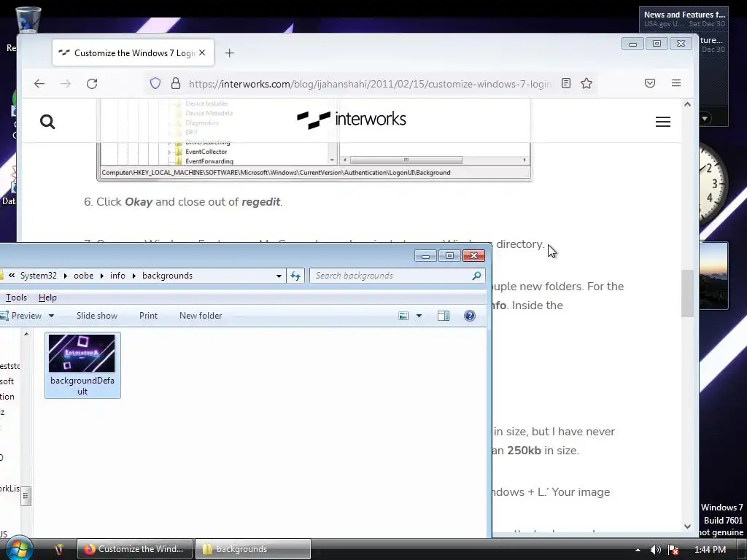
Task: Bookmark this page with star icon
Action: click(587, 83)
